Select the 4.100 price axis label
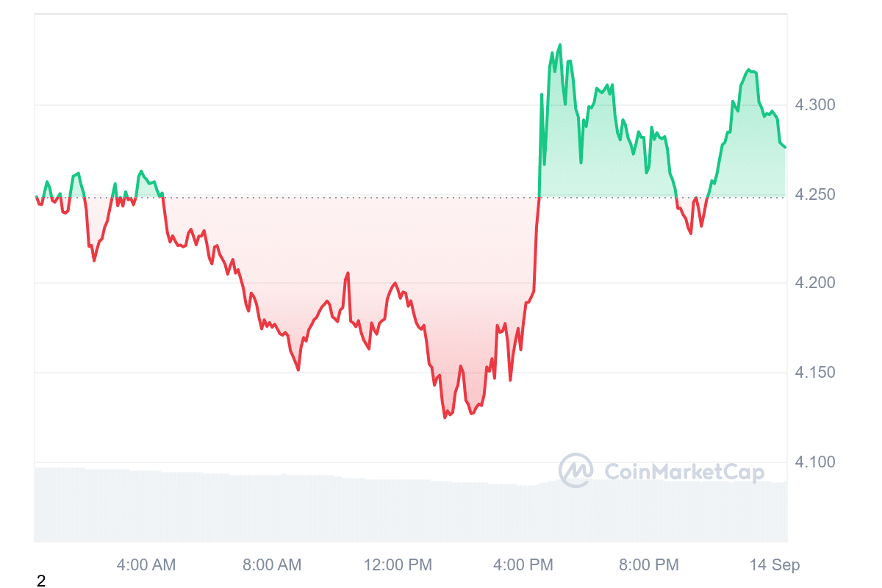882x588 pixels. 817,462
